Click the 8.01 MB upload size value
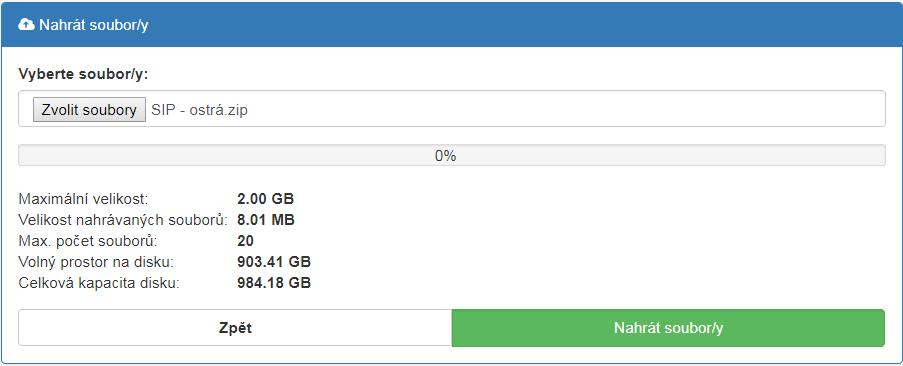 266,220
